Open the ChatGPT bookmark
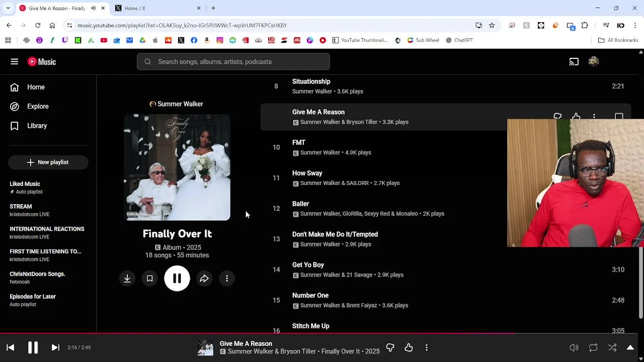 point(459,40)
